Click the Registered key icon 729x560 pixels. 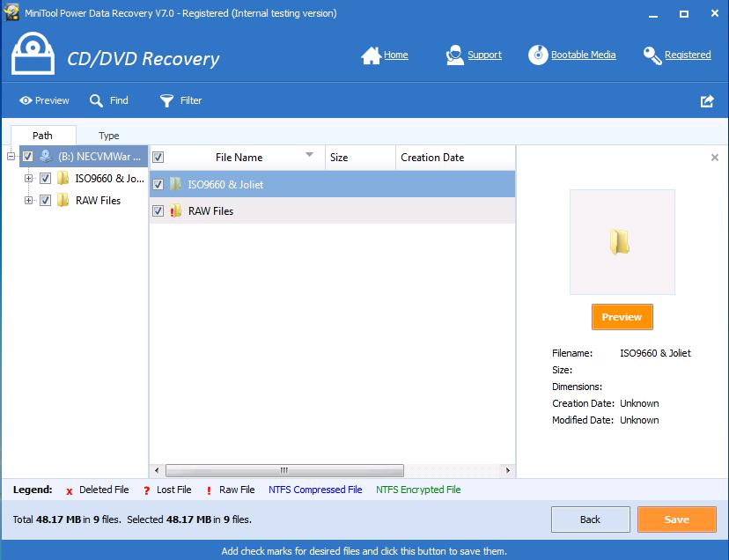652,55
